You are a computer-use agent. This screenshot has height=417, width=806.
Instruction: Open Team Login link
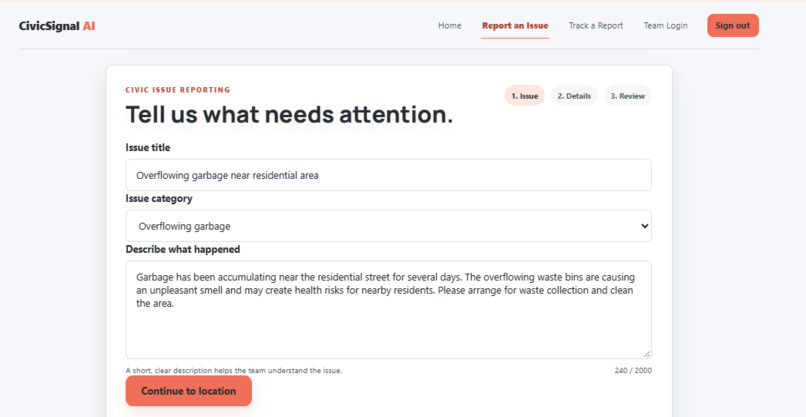pyautogui.click(x=666, y=26)
